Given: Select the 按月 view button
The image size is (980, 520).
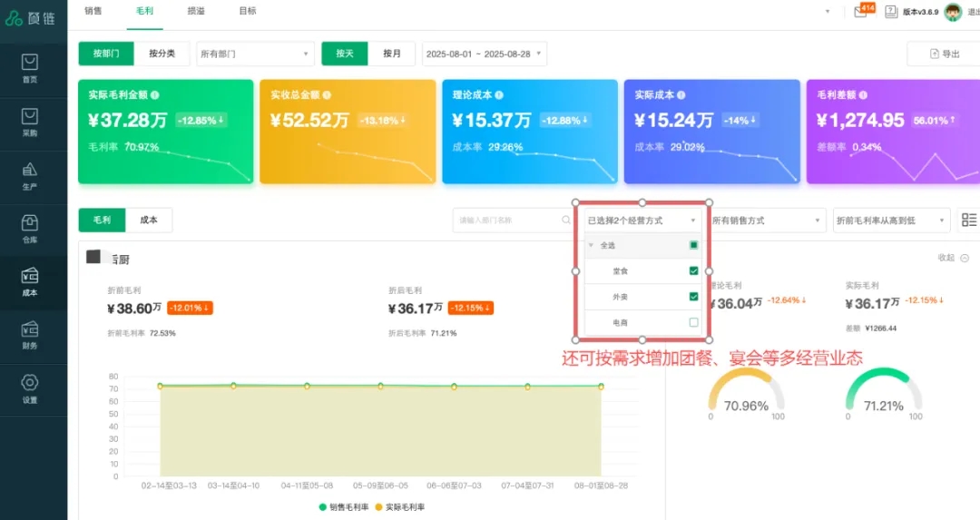Looking at the screenshot, I should pyautogui.click(x=392, y=54).
